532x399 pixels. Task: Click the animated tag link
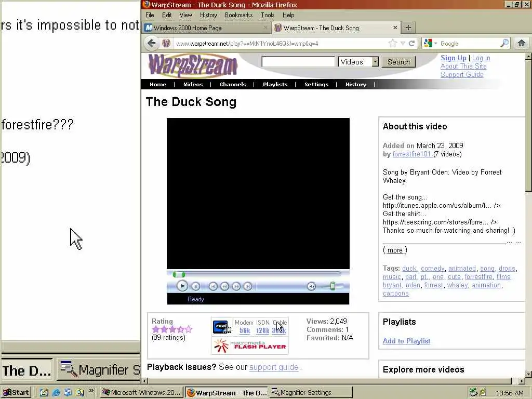462,269
